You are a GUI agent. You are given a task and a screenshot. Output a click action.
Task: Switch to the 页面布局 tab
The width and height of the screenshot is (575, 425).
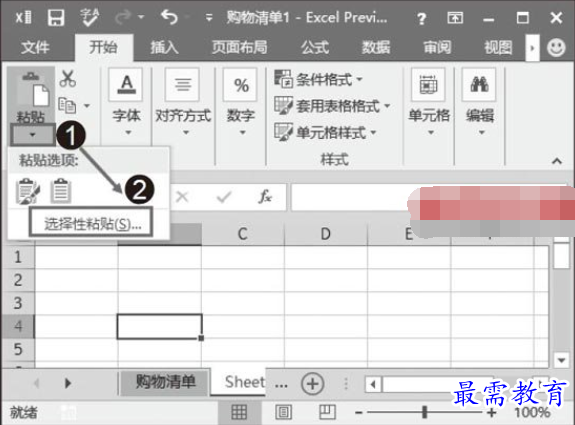tap(239, 47)
